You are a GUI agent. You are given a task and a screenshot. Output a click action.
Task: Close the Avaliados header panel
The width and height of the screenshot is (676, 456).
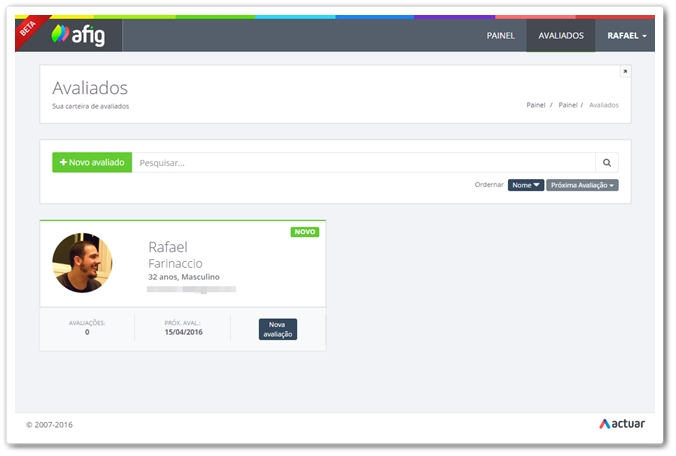point(625,72)
